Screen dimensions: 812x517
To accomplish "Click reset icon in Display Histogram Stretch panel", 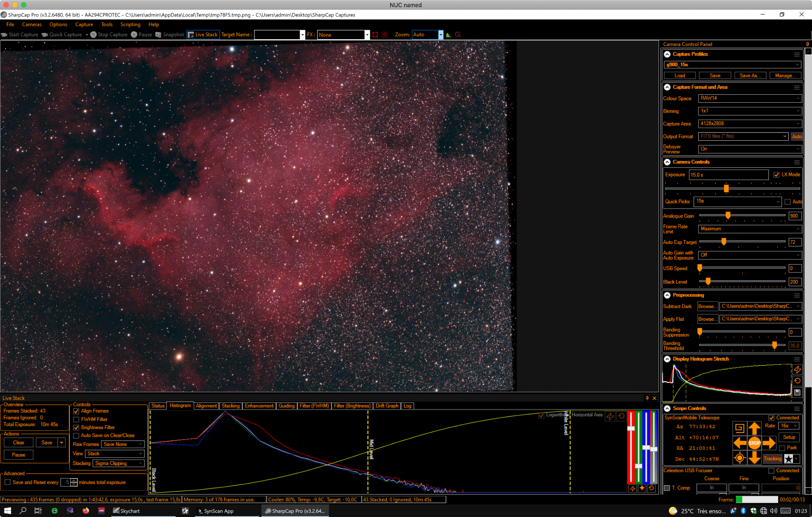I will click(x=797, y=381).
